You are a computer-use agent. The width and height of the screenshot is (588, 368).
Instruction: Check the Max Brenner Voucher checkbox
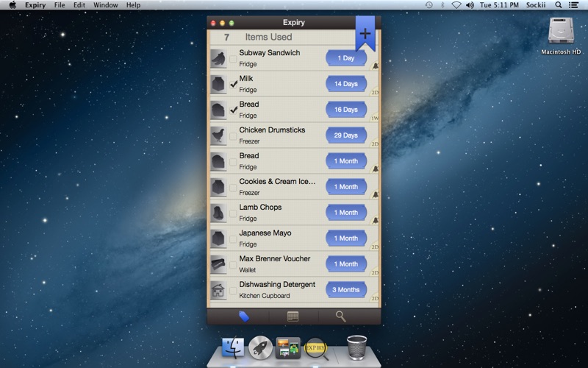(233, 265)
